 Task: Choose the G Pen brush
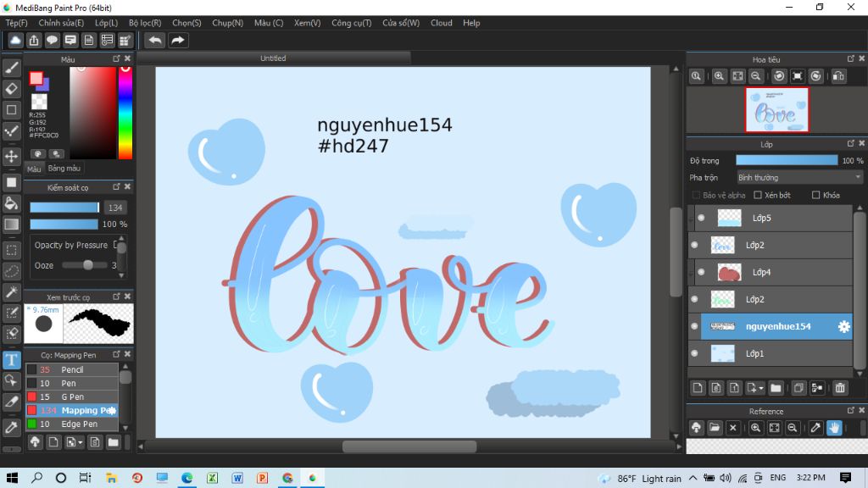pos(72,396)
